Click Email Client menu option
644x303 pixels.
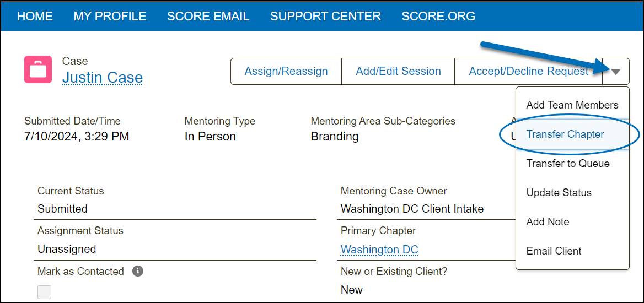tap(554, 251)
